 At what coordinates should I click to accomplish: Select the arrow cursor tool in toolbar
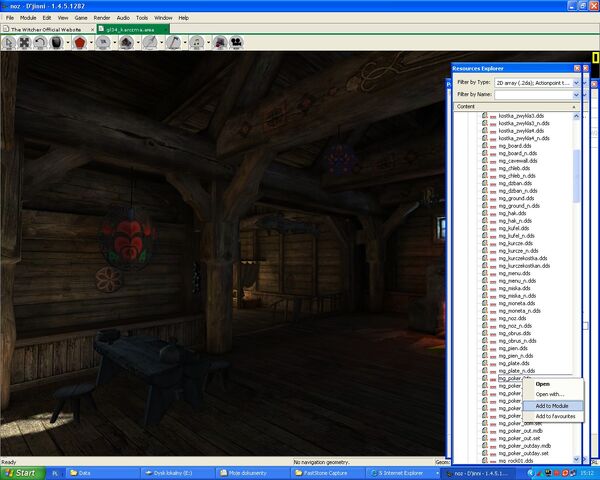point(8,43)
